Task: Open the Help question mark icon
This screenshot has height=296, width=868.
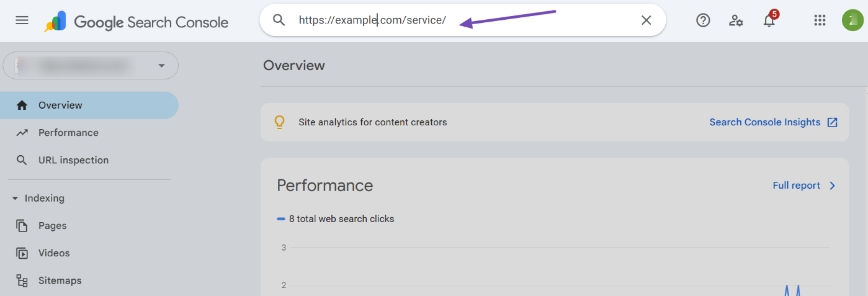Action: tap(703, 20)
